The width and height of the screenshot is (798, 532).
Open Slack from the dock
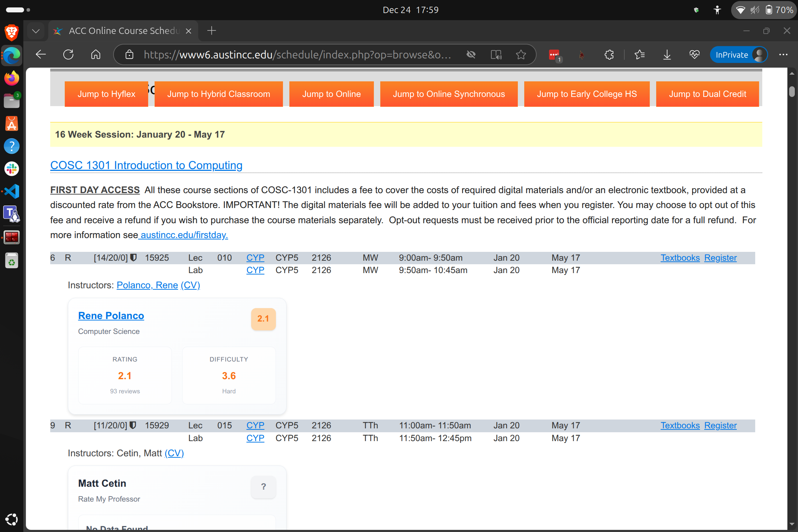(x=12, y=169)
